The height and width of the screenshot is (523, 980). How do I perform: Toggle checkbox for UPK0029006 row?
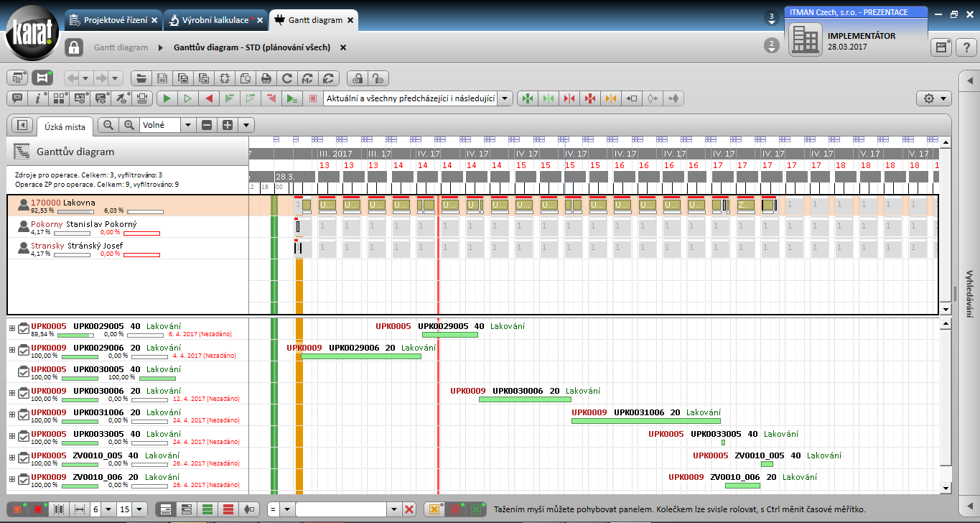(24, 350)
